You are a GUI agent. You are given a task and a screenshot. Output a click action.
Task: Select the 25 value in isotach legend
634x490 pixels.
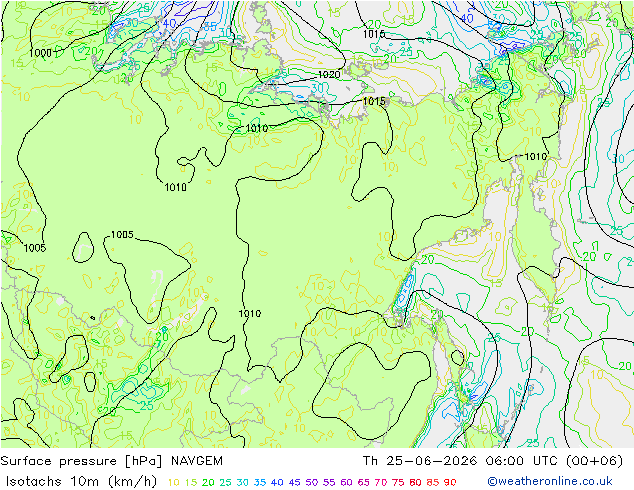[225, 482]
